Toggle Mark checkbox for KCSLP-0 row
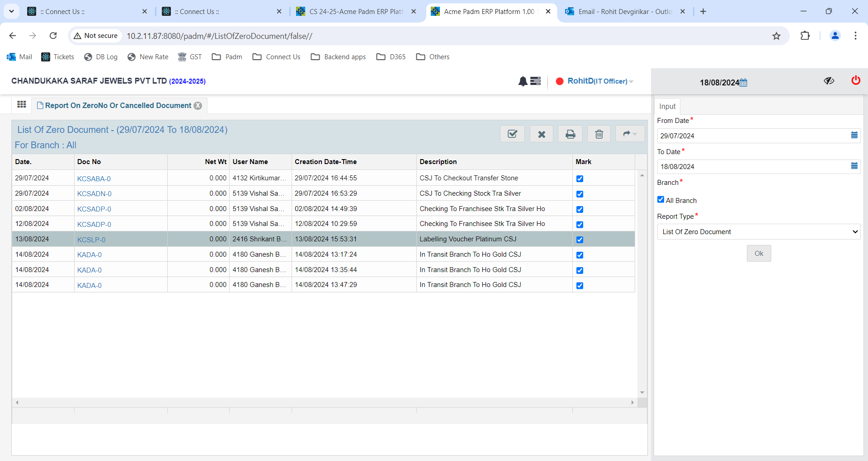 click(580, 240)
